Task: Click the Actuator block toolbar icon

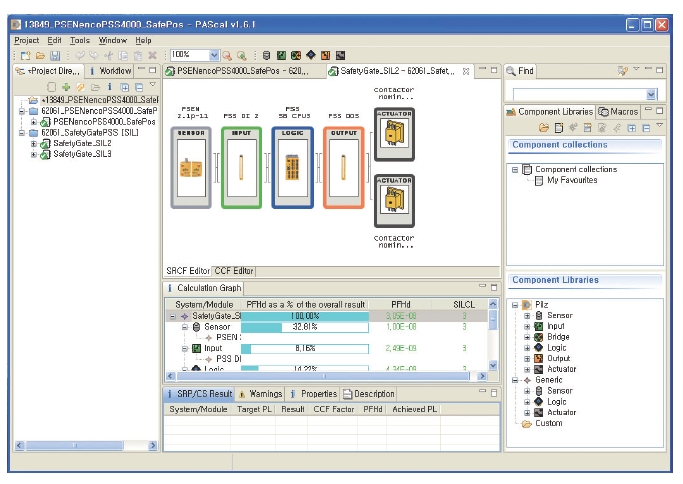Action: point(340,55)
